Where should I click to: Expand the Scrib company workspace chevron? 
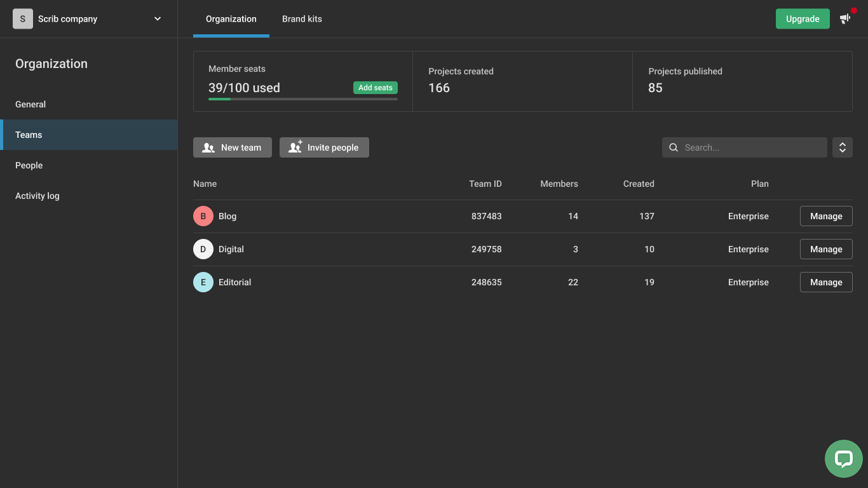click(158, 19)
